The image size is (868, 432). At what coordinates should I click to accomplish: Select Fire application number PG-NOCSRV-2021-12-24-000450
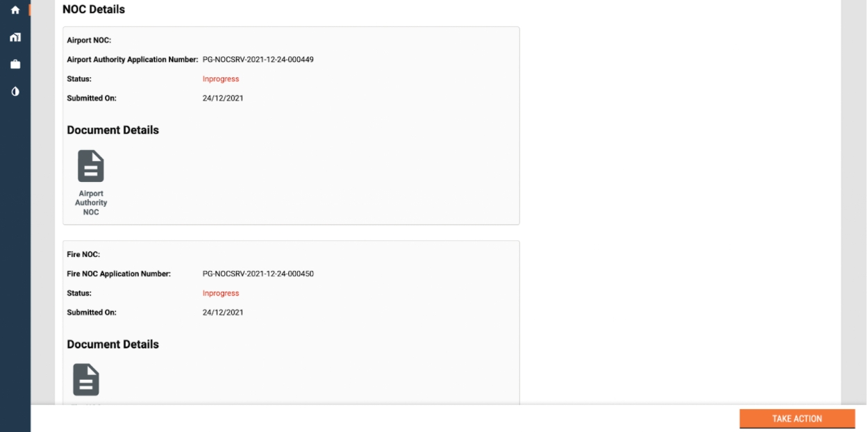(x=258, y=274)
